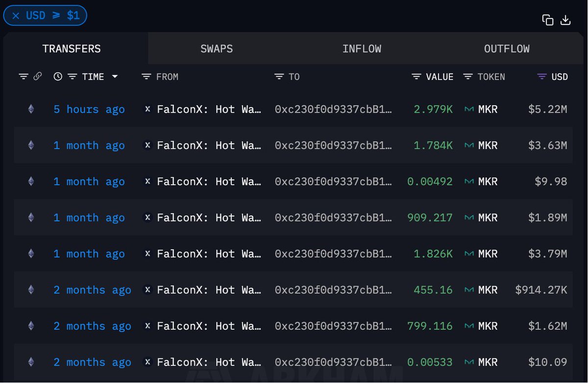This screenshot has height=383, width=588.
Task: Click the FalconX logo in the $3.79M row
Action: coord(147,254)
